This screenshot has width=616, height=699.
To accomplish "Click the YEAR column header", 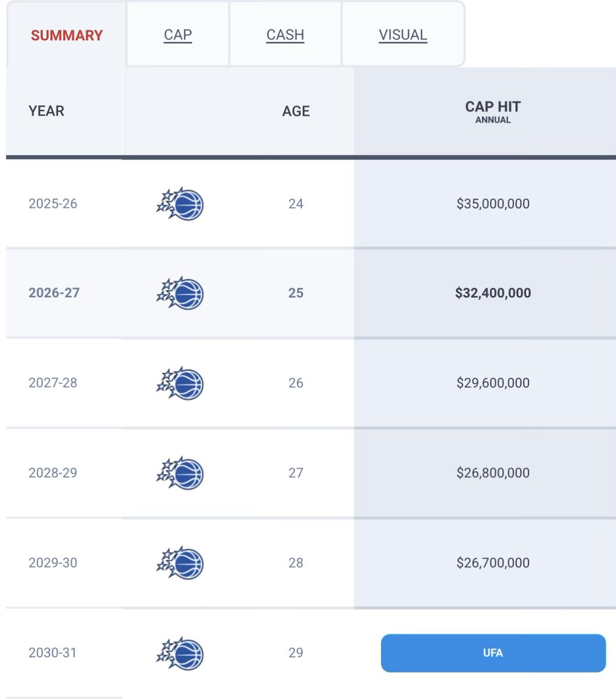I will (47, 111).
